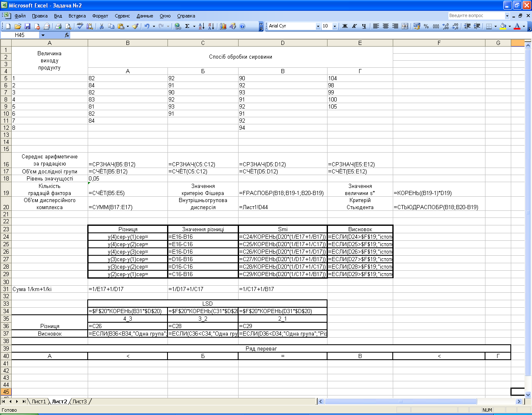This screenshot has height=415, width=532.
Task: Toggle merge and center cells
Action: (x=404, y=26)
